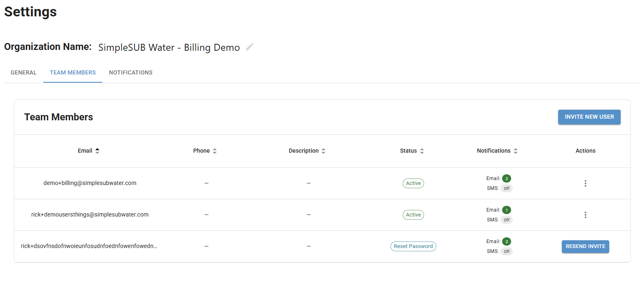The width and height of the screenshot is (644, 282).
Task: Click the Reset Password status chip
Action: point(413,246)
